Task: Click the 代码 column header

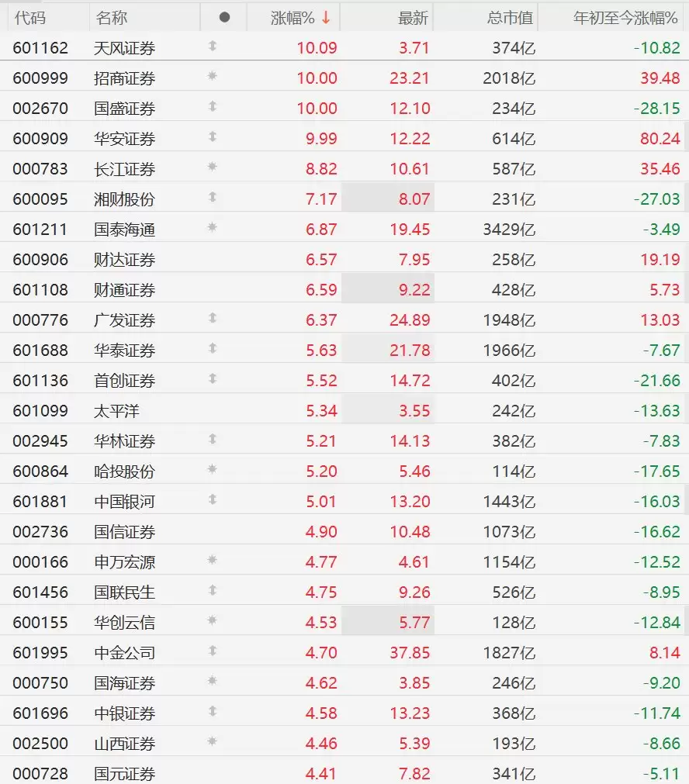Action: pos(29,18)
